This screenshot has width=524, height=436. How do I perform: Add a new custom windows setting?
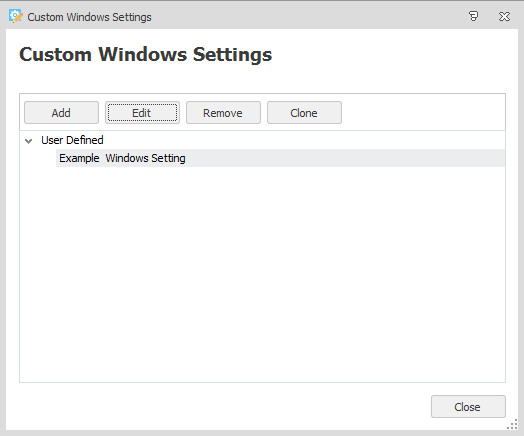(61, 113)
